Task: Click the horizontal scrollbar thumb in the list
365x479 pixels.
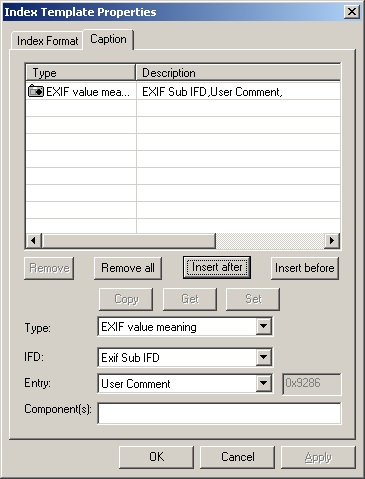Action: [x=129, y=240]
